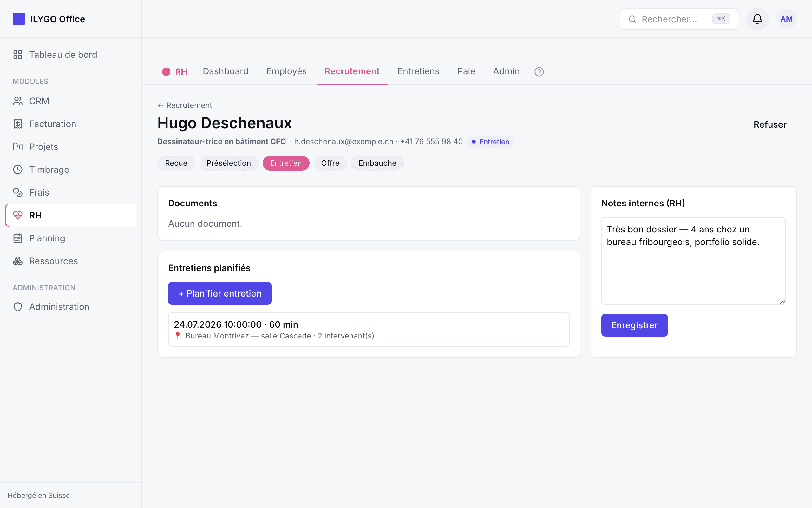Click the Projets folder icon

(x=18, y=147)
